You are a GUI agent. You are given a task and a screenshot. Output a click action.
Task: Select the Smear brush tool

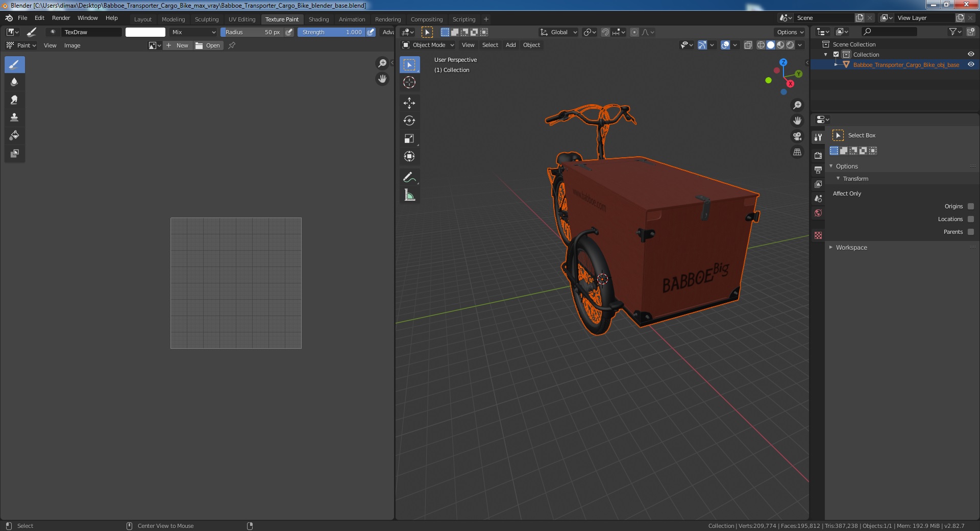(14, 100)
